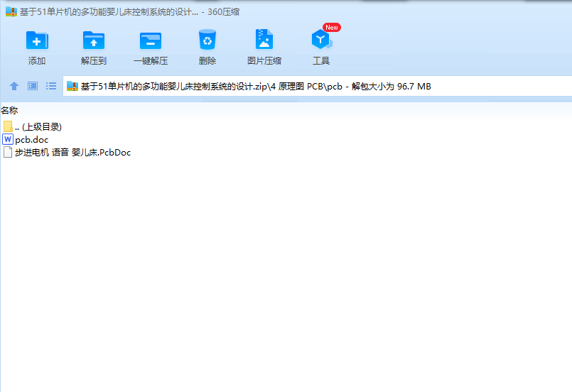Click the Word icon beside pcb.doc
Image resolution: width=572 pixels, height=392 pixels.
pyautogui.click(x=8, y=140)
